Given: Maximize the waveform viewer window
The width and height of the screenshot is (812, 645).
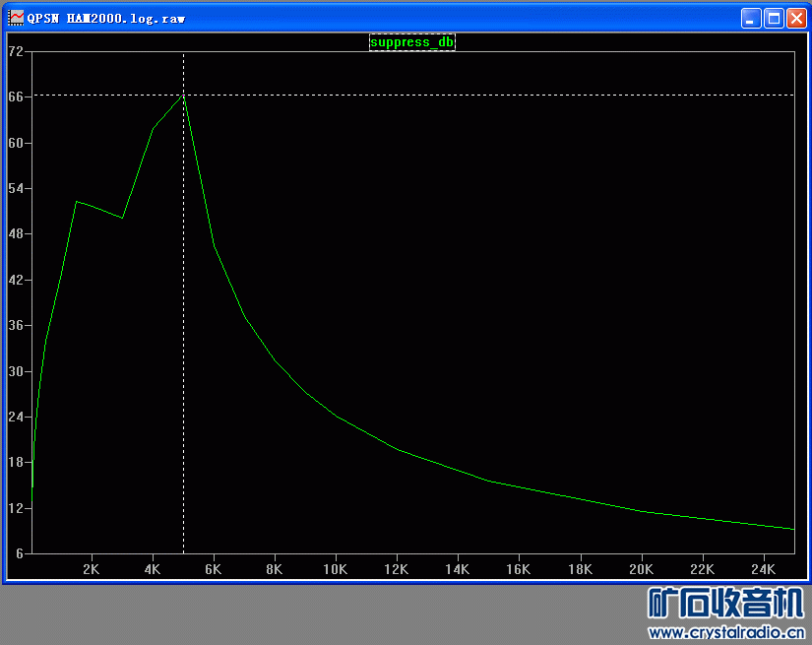Looking at the screenshot, I should tap(774, 18).
